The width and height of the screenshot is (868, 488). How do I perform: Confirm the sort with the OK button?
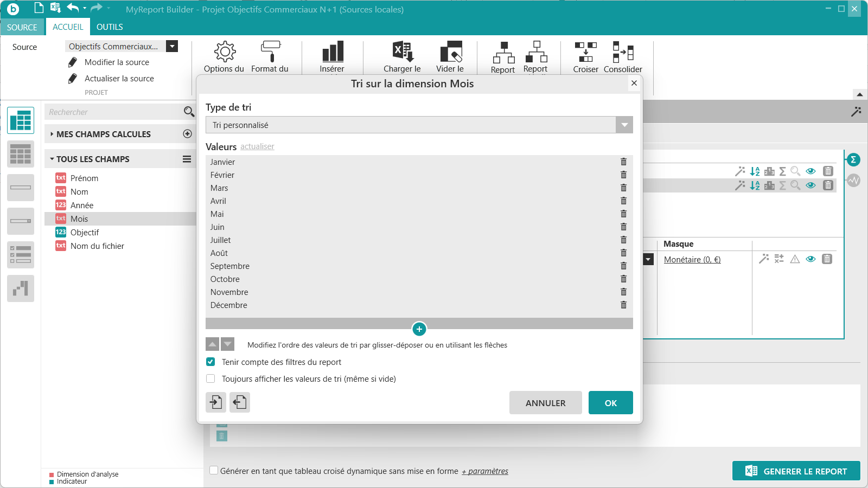tap(611, 402)
